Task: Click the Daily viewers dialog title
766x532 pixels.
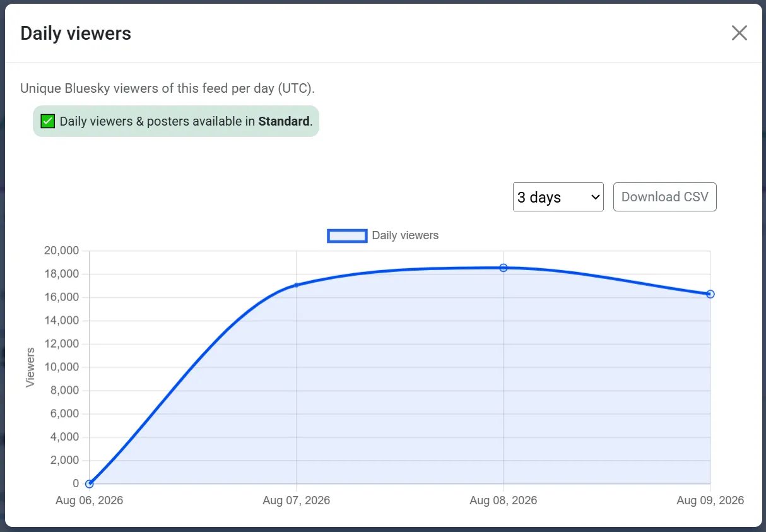Action: (x=76, y=33)
